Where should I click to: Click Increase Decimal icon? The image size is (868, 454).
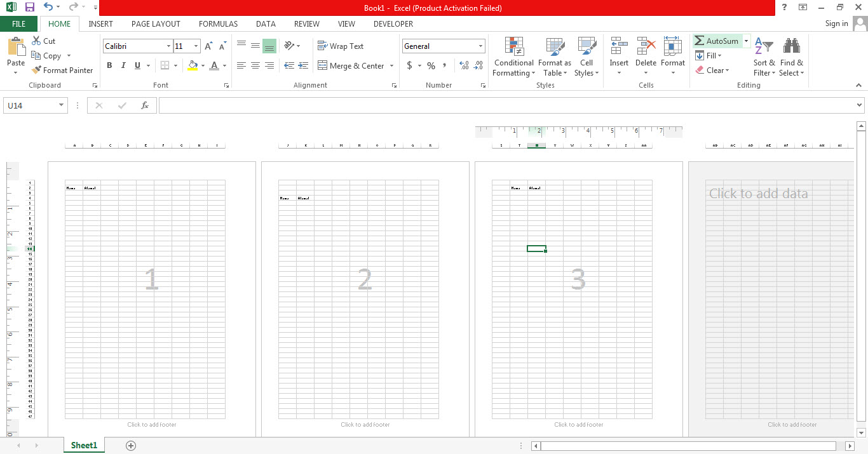click(x=464, y=66)
